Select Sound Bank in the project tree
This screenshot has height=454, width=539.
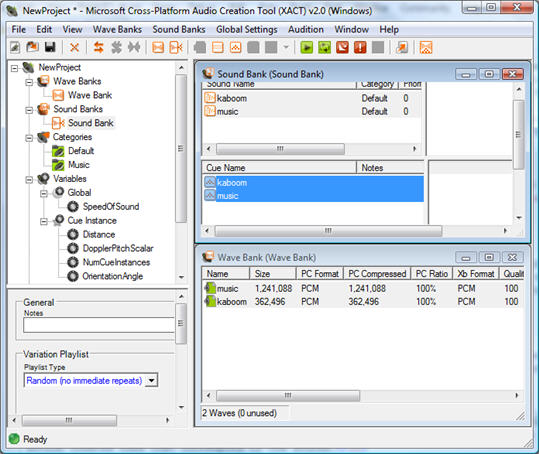point(90,123)
